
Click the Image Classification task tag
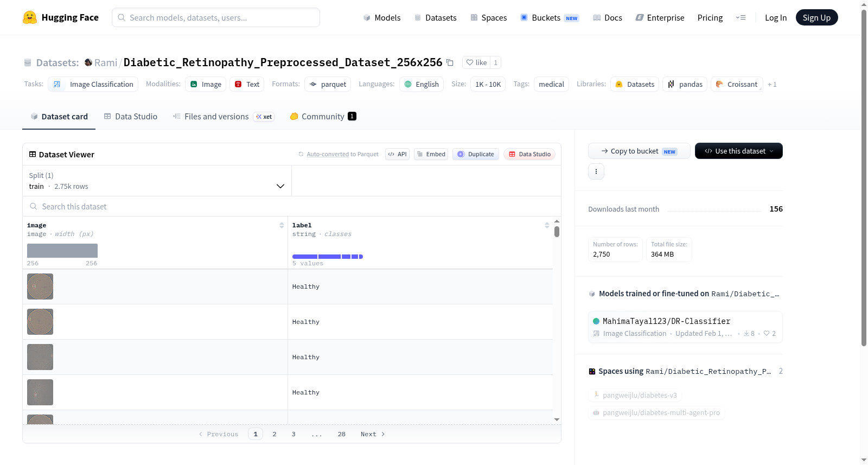tap(93, 84)
